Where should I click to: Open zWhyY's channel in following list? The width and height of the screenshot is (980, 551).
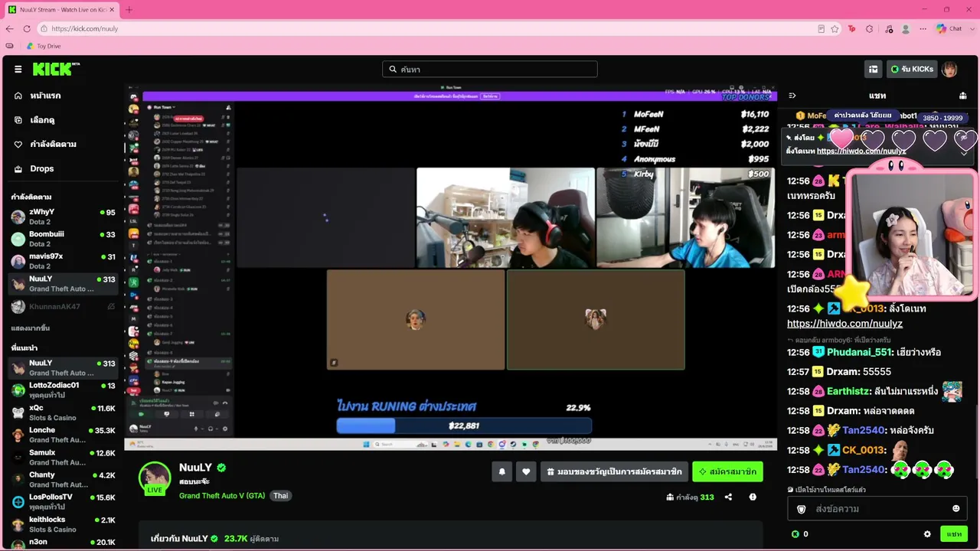[x=63, y=217]
